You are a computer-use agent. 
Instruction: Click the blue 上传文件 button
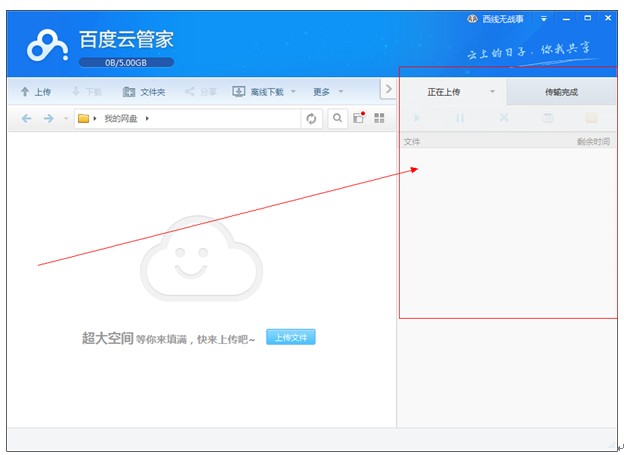(291, 337)
